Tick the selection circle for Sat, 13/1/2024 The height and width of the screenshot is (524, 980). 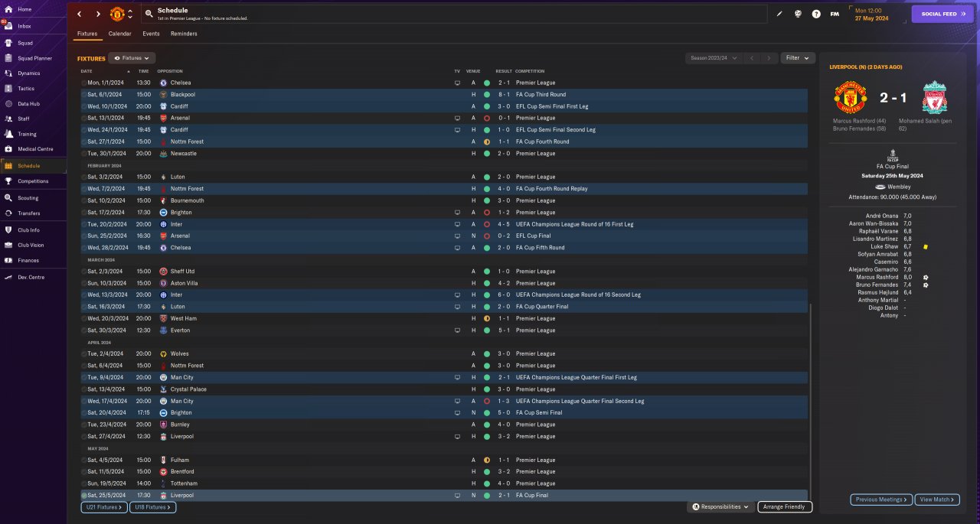coord(84,118)
